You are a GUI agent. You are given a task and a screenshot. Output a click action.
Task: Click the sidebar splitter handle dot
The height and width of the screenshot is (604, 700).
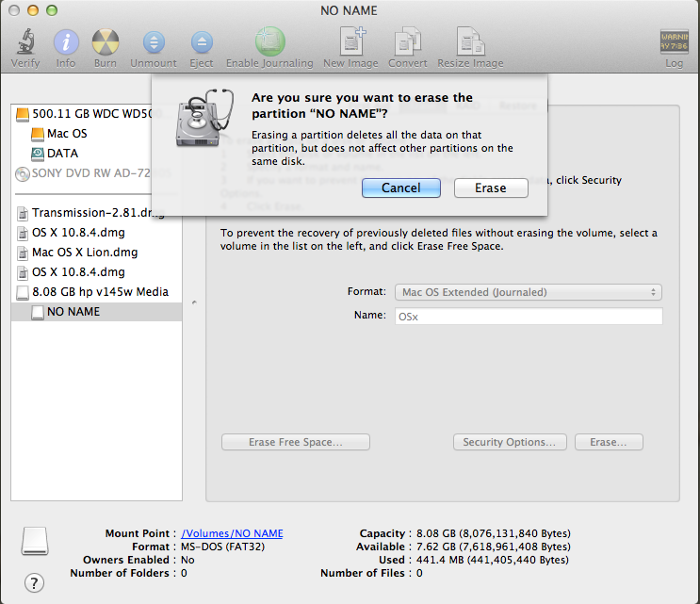[x=194, y=302]
